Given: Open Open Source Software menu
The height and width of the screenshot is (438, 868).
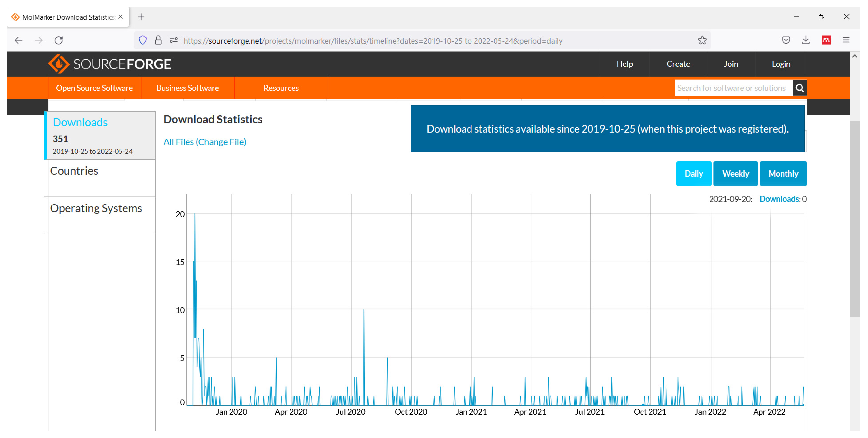Looking at the screenshot, I should (x=94, y=88).
